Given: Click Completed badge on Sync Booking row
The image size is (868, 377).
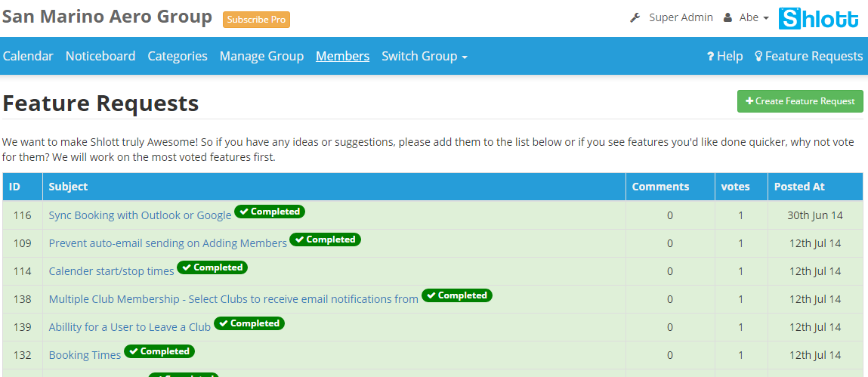Looking at the screenshot, I should click(270, 212).
